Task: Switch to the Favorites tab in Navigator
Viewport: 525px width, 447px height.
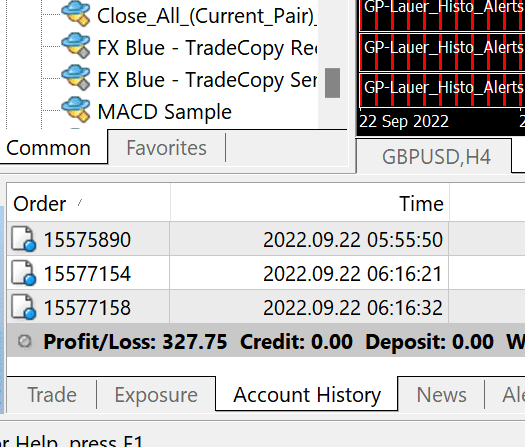Action: pos(166,148)
